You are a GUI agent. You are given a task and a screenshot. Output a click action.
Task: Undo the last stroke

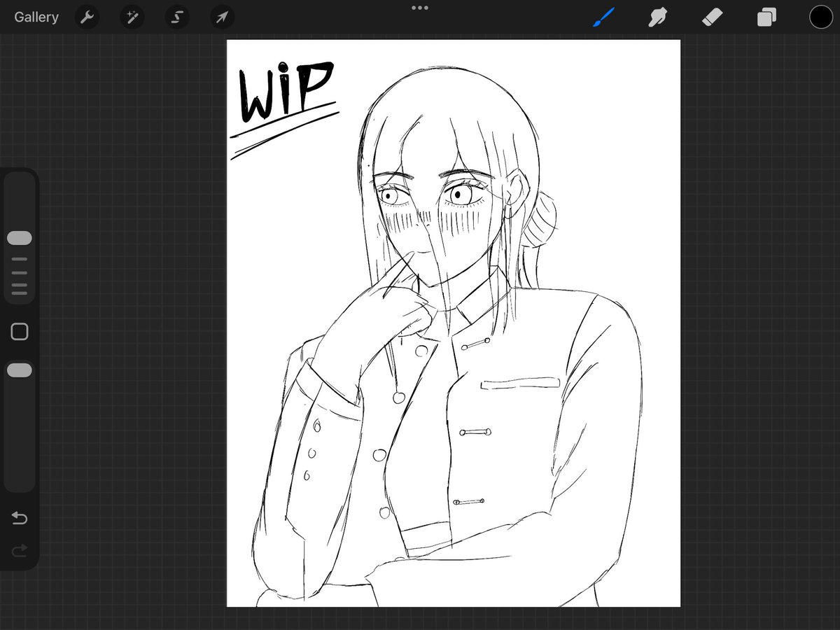pos(20,519)
